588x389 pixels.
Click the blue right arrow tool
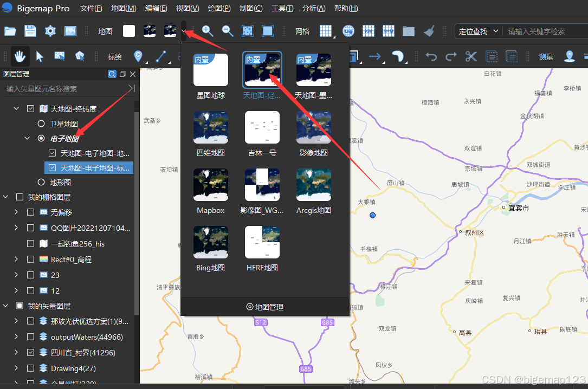[x=374, y=56]
